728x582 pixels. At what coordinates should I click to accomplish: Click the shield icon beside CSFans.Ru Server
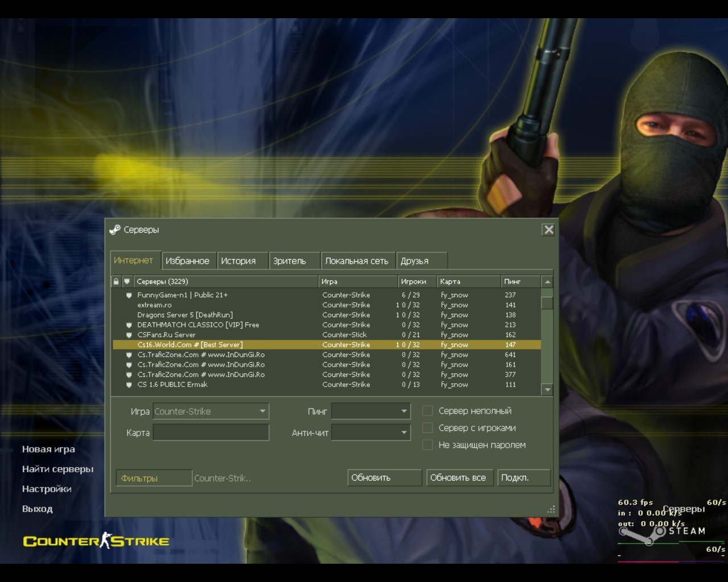point(129,335)
